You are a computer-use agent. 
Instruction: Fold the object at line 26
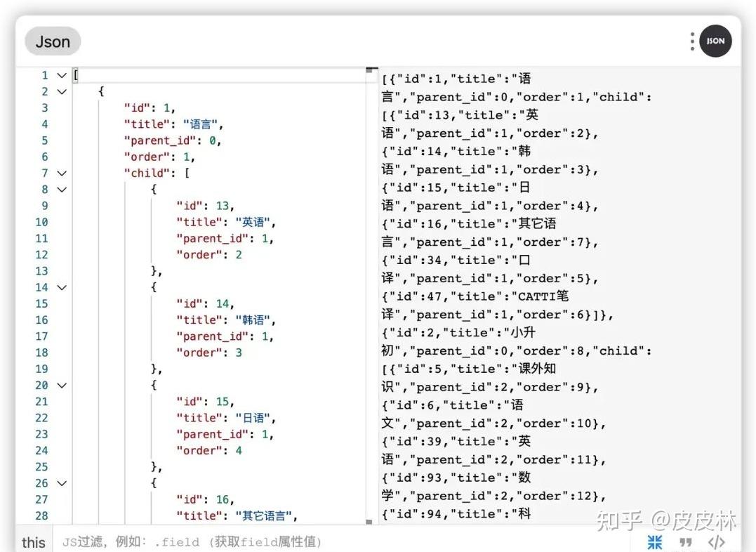click(62, 483)
